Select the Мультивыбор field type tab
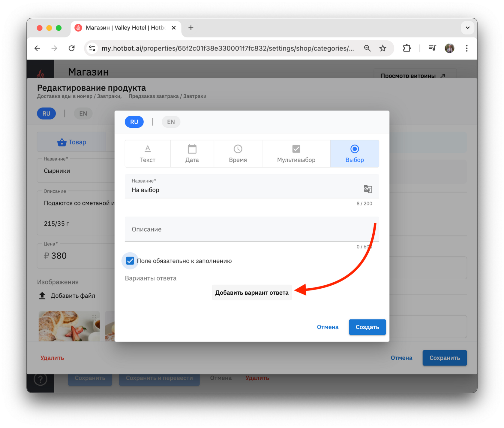This screenshot has height=428, width=504. [x=296, y=153]
